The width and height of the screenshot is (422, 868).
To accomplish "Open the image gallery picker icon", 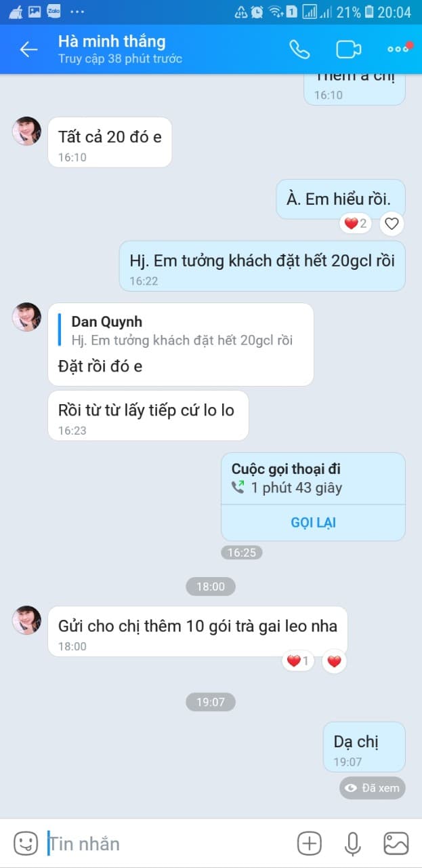I will [396, 843].
